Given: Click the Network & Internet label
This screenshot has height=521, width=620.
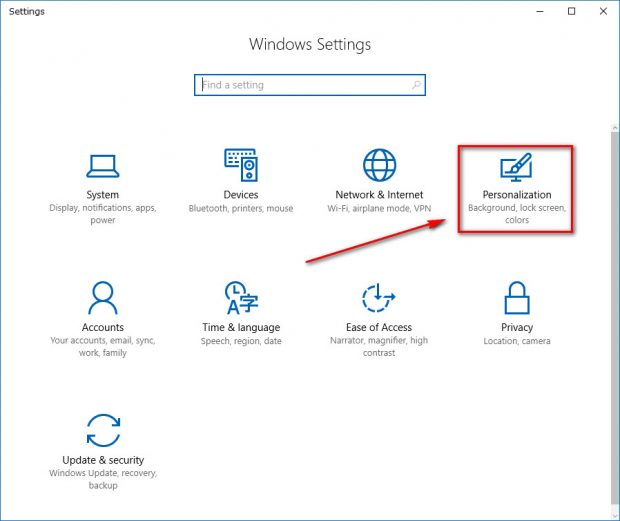Looking at the screenshot, I should [379, 194].
